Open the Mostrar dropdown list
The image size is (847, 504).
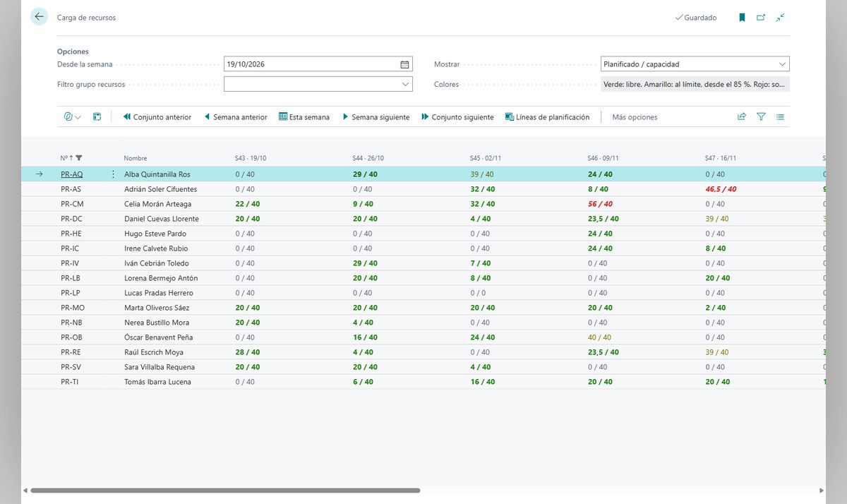(x=782, y=64)
